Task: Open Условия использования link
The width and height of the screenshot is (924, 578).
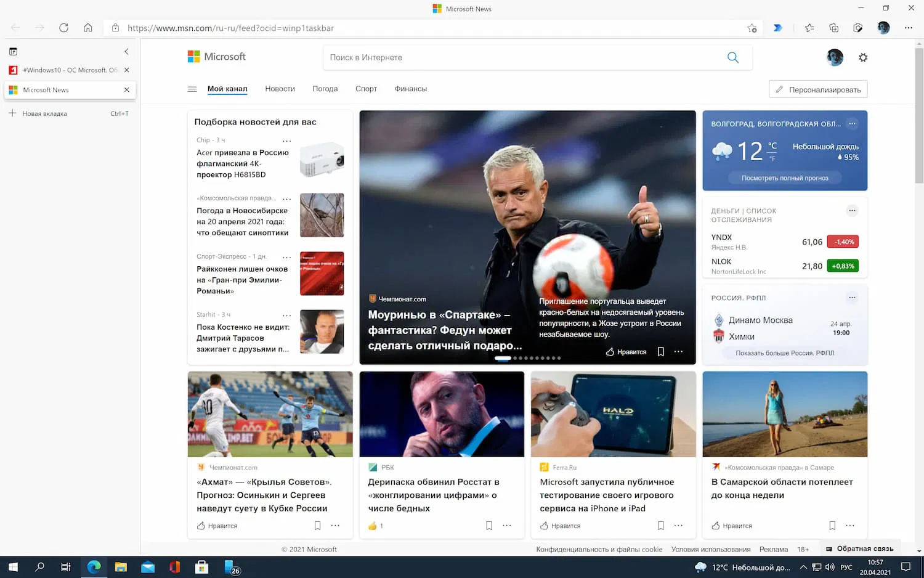Action: pyautogui.click(x=711, y=549)
